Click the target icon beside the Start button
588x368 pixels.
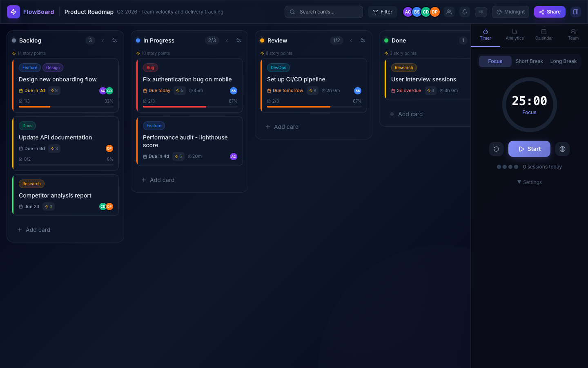tap(562, 149)
